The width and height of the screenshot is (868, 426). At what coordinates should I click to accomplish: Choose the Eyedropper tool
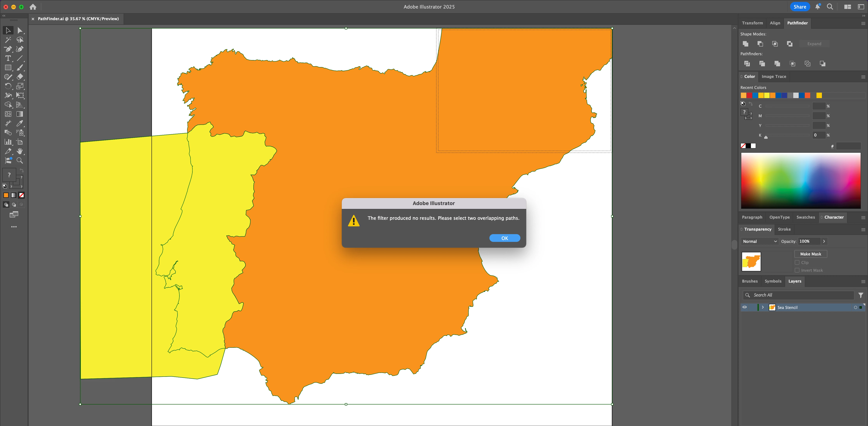click(x=20, y=123)
